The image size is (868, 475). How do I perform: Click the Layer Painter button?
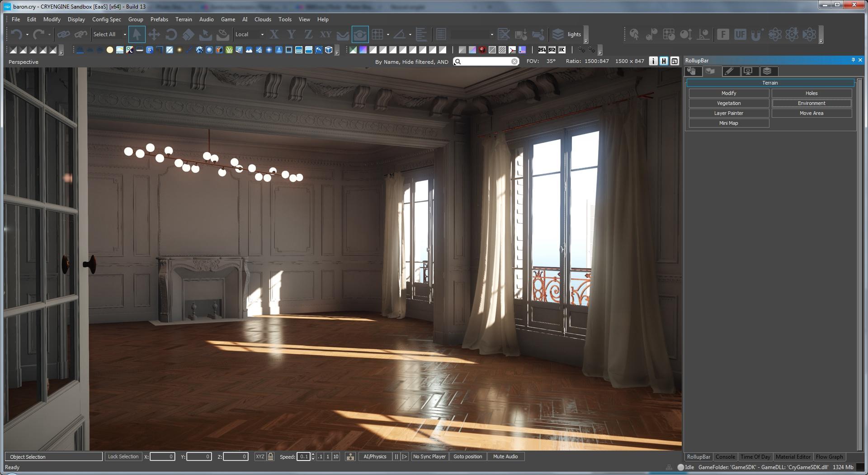tap(728, 113)
